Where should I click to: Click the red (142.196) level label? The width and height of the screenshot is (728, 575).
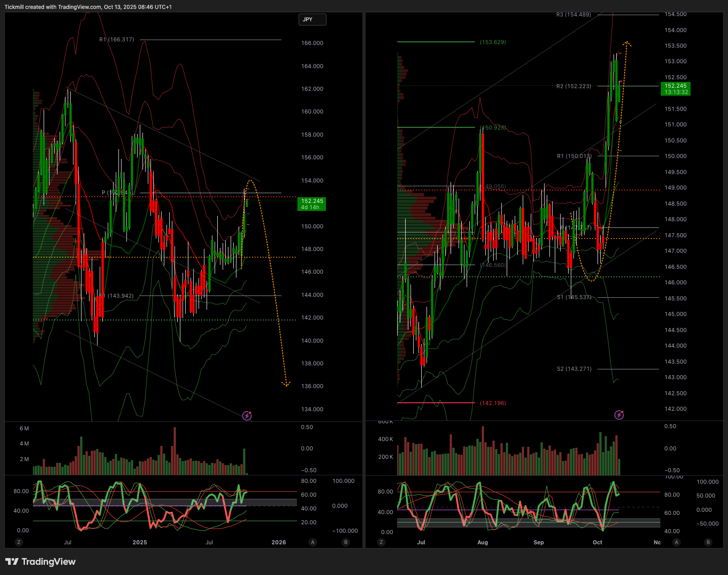(x=493, y=403)
